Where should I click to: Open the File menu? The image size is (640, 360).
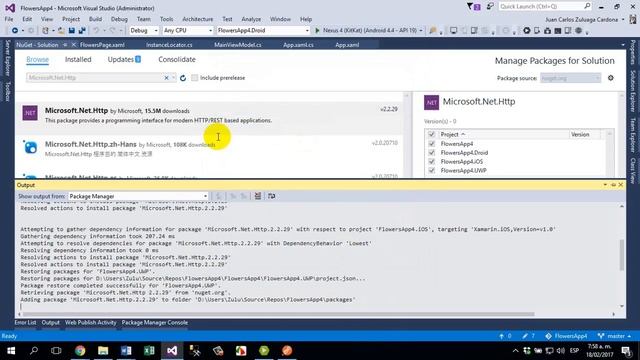click(x=9, y=19)
